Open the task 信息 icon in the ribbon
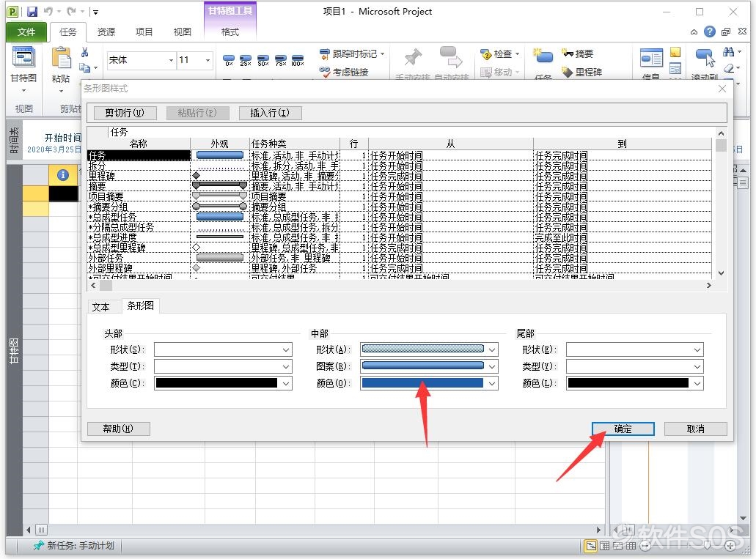This screenshot has width=756, height=559. tap(651, 59)
